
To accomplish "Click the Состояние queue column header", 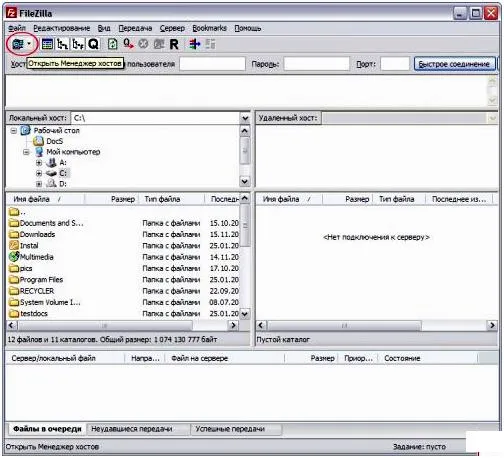I will [428, 358].
